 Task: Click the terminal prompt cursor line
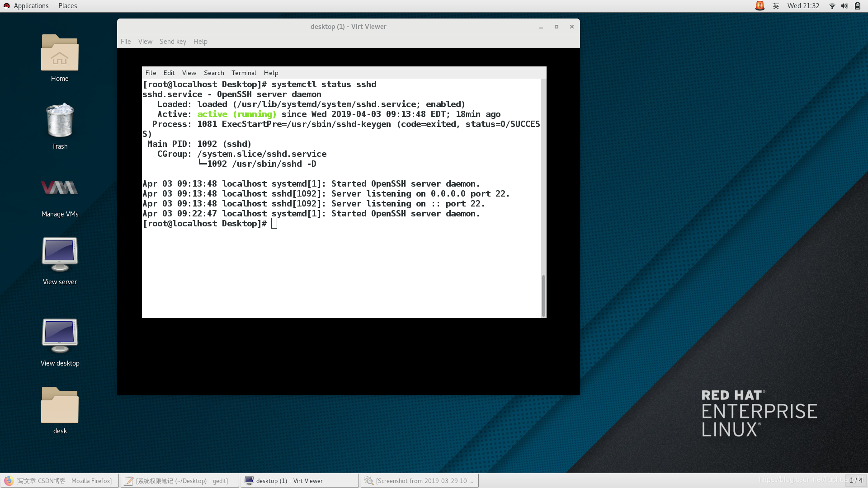210,224
